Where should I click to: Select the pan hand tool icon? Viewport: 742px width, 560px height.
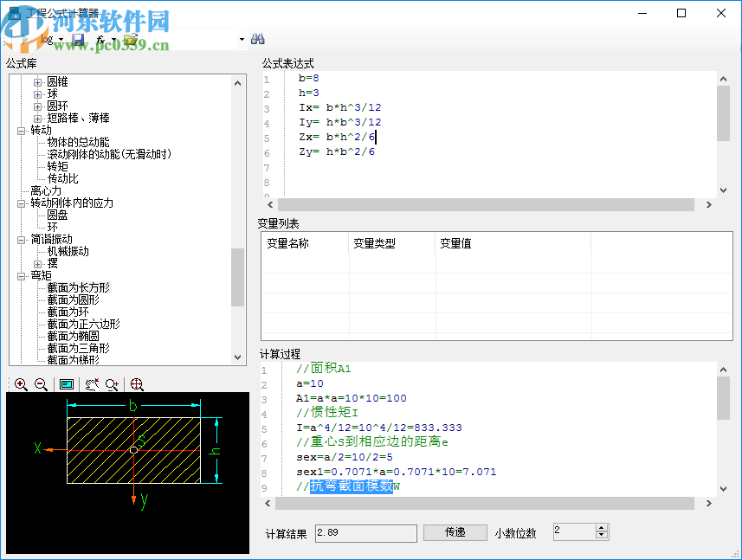pos(91,384)
